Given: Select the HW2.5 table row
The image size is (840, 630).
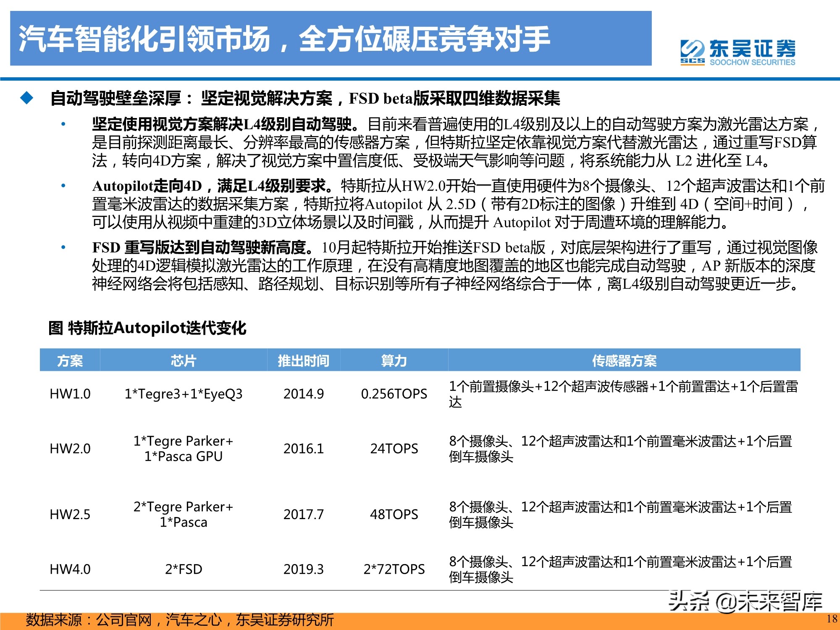Looking at the screenshot, I should pyautogui.click(x=420, y=513).
